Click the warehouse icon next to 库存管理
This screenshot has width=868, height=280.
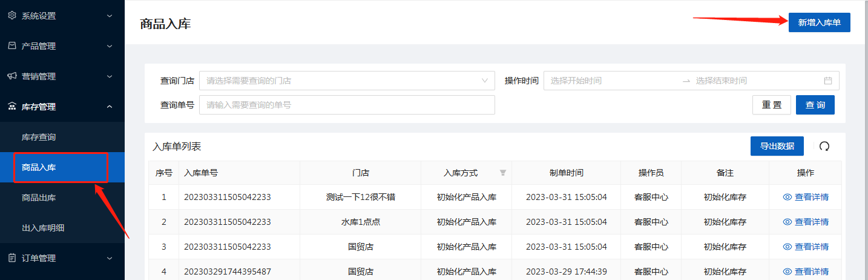pos(12,107)
